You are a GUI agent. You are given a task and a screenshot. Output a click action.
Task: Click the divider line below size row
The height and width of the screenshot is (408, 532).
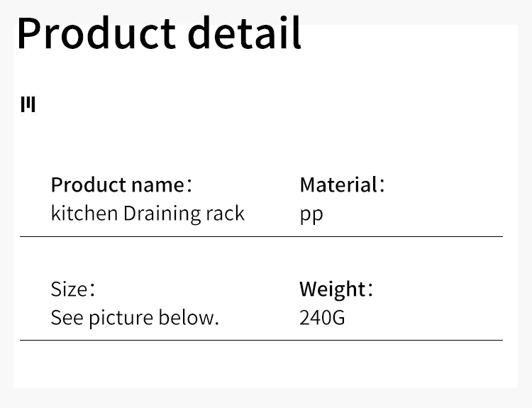261,341
